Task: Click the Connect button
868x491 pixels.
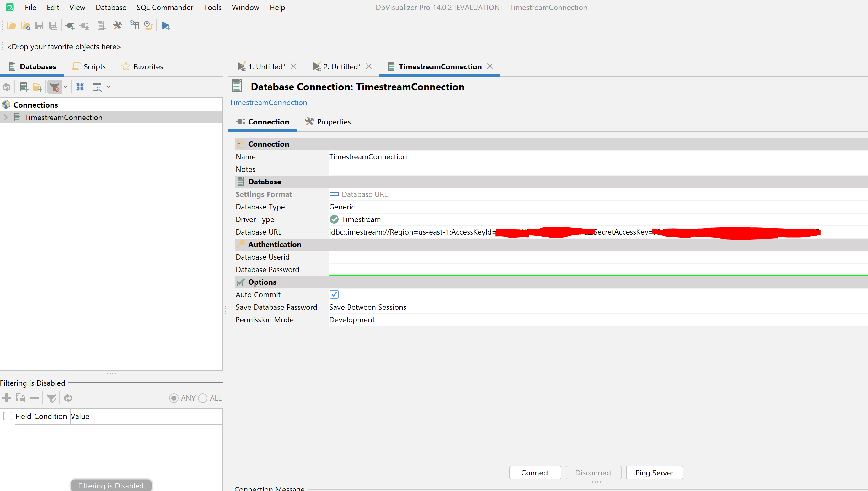Action: [535, 472]
